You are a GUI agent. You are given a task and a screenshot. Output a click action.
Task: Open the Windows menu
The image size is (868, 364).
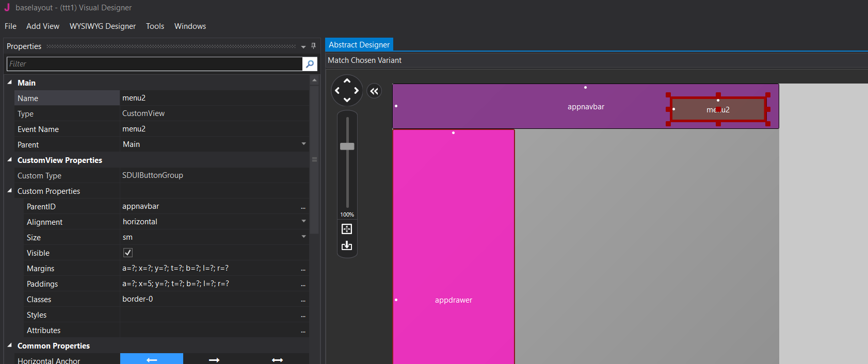tap(190, 26)
